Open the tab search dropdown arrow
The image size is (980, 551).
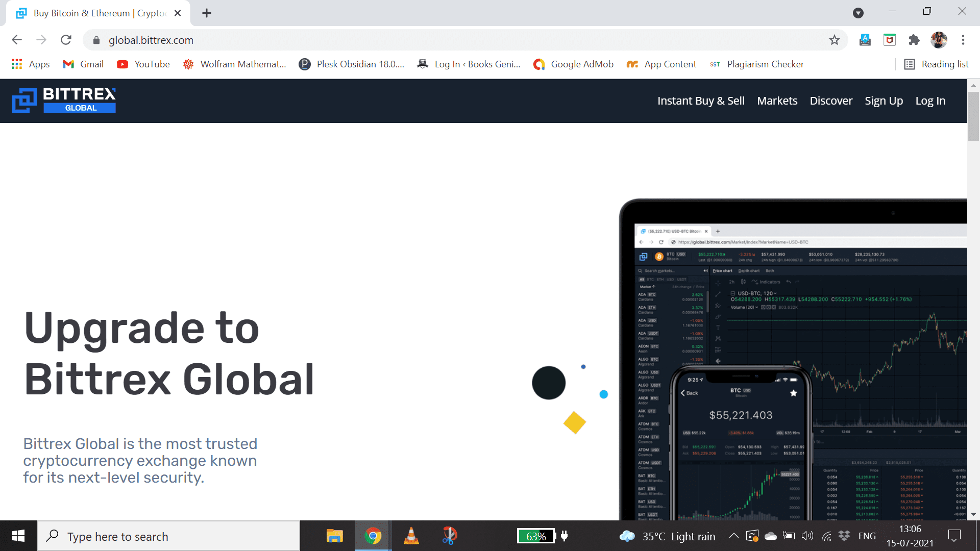(859, 13)
